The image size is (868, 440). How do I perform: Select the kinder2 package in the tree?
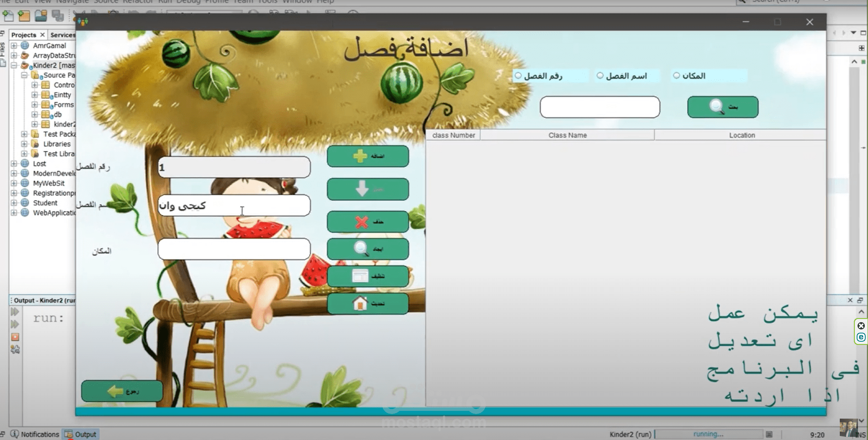[64, 124]
